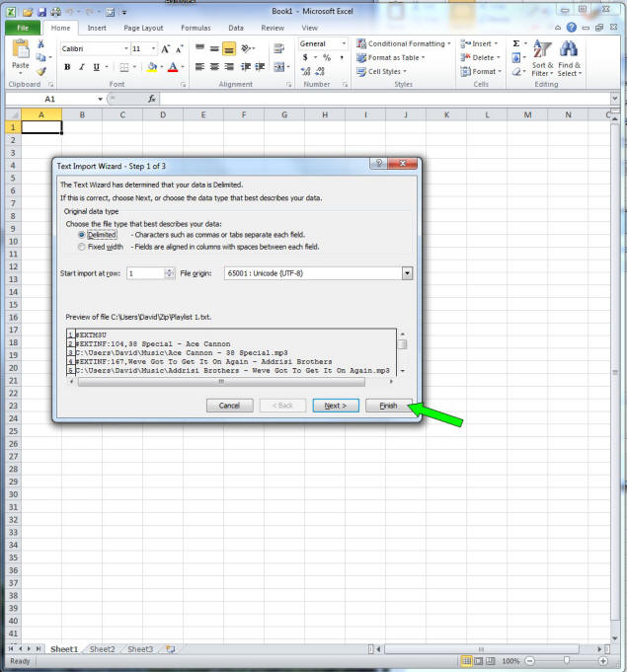The width and height of the screenshot is (627, 672).
Task: Click the Next button in wizard
Action: click(336, 406)
